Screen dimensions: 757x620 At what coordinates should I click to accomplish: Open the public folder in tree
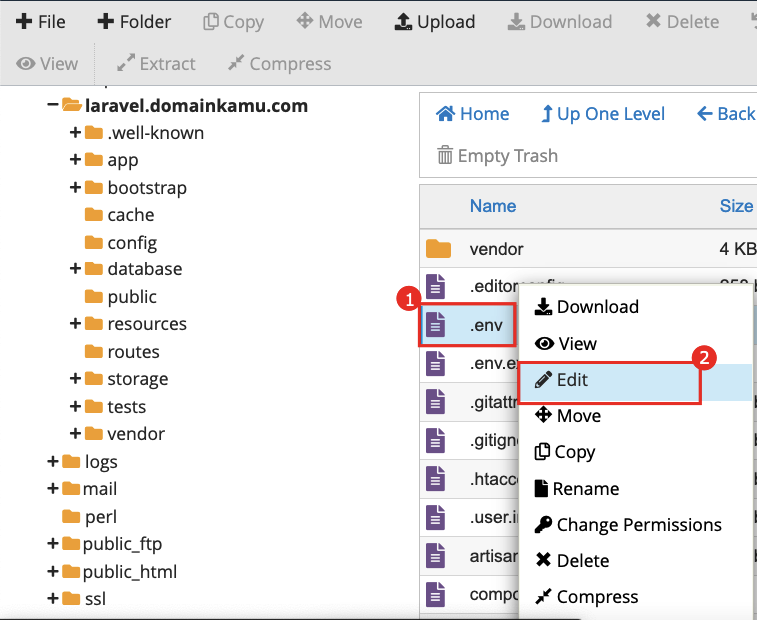pos(121,296)
